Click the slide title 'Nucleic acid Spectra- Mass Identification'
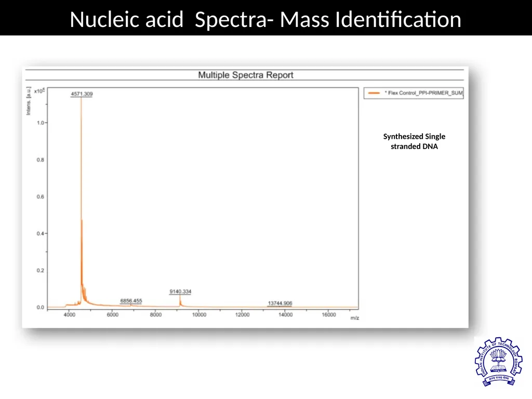532x399 pixels. coord(265,19)
